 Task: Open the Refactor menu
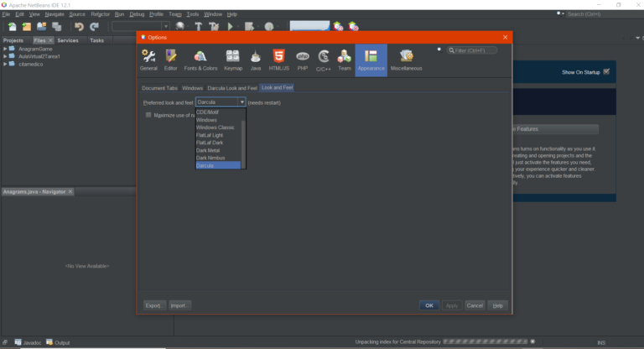point(101,14)
